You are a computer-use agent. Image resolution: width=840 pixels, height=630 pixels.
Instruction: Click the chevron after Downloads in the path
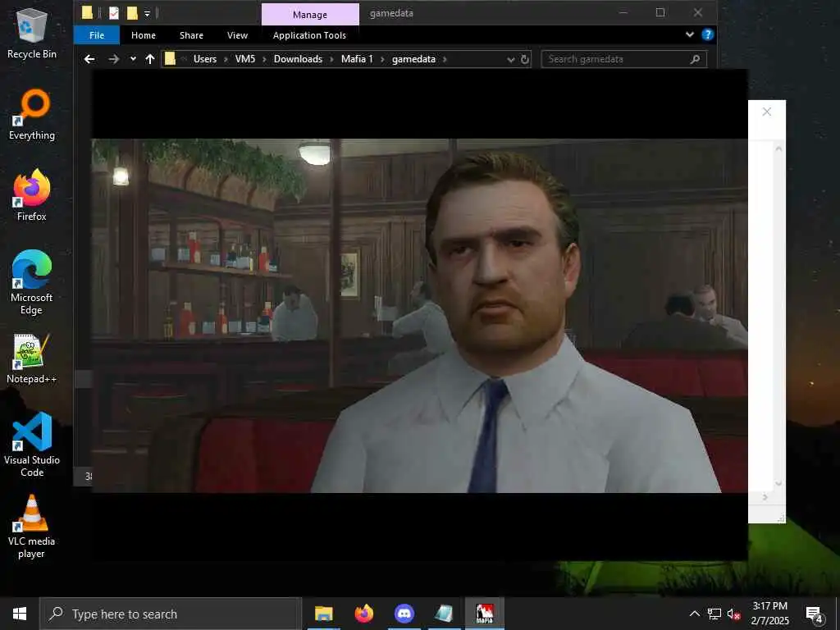point(331,59)
